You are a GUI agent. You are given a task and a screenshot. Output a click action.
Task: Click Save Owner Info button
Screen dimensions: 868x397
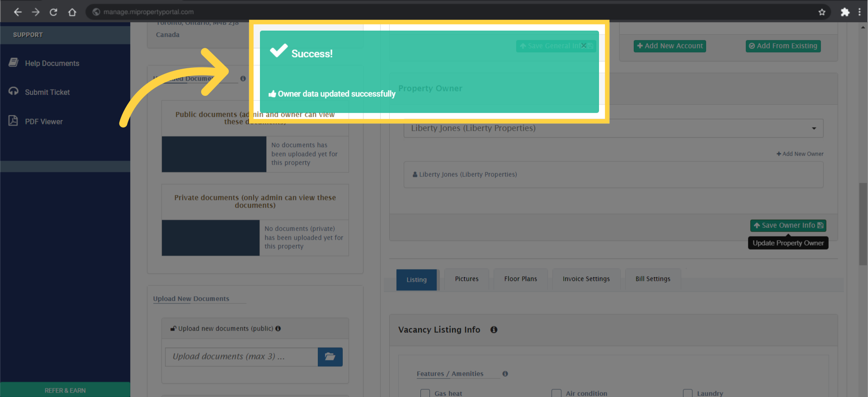point(788,226)
